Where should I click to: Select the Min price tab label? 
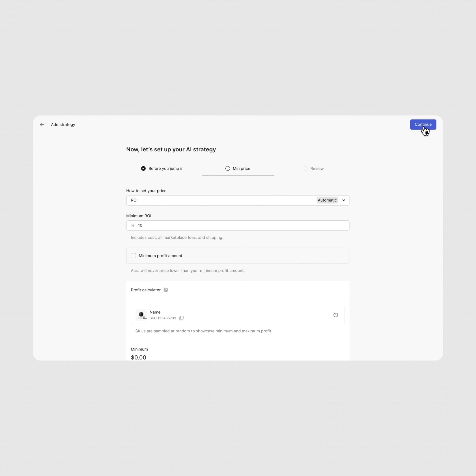242,169
